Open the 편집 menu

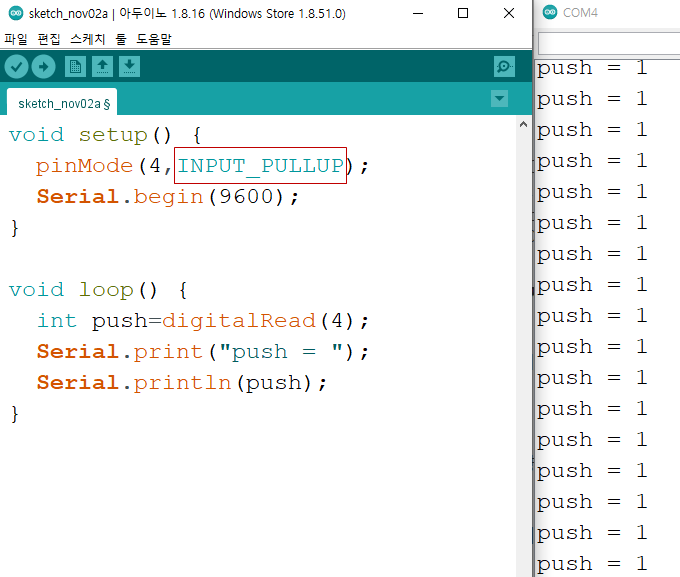(49, 39)
